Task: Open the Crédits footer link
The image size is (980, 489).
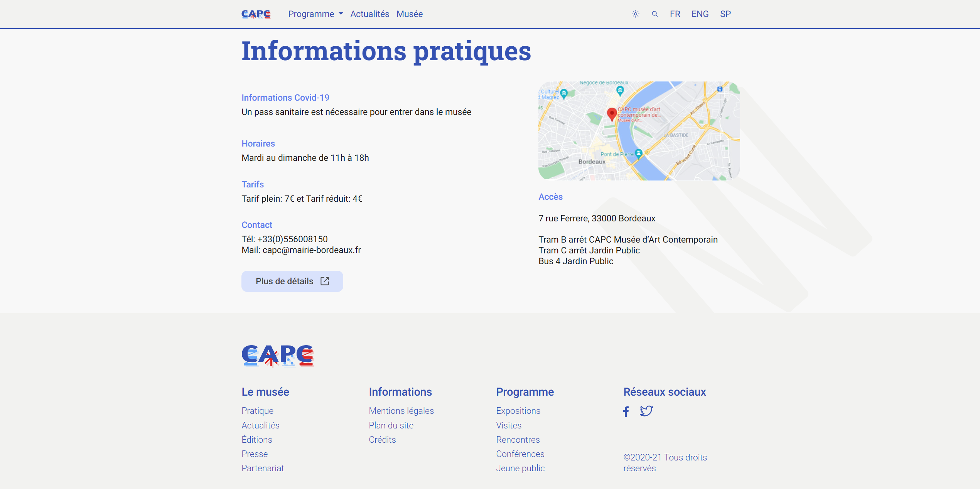Action: [x=382, y=440]
